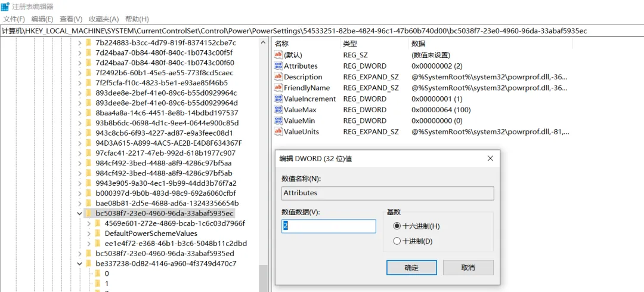
Task: Click the Description string value icon
Action: click(x=278, y=77)
